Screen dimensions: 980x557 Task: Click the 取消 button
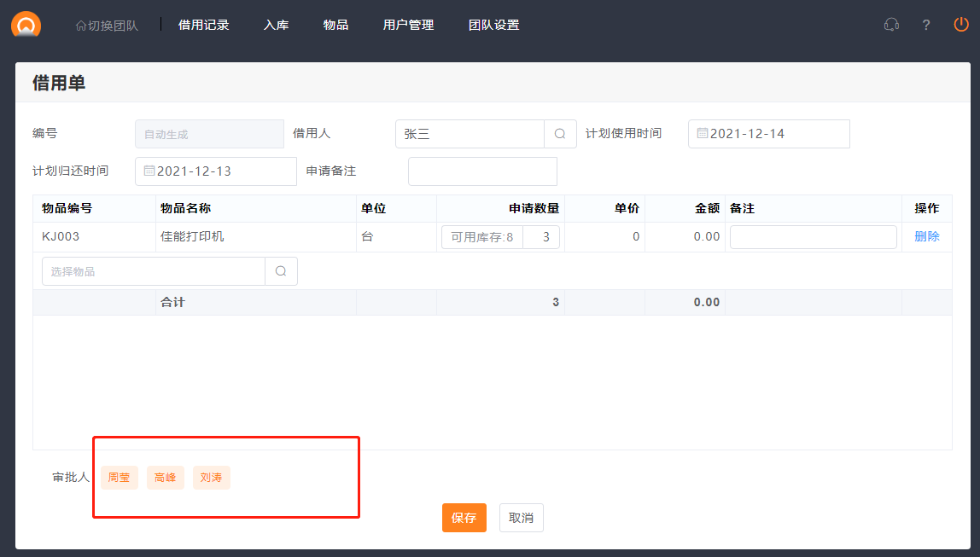[x=521, y=518]
